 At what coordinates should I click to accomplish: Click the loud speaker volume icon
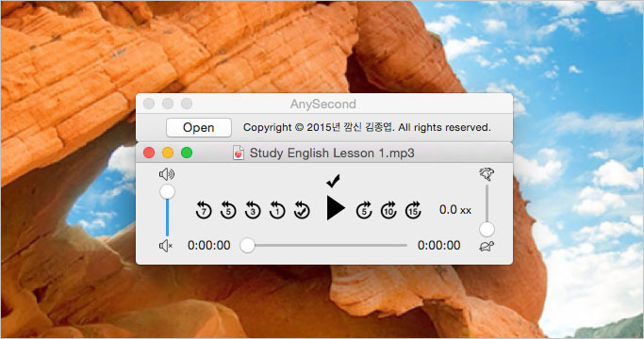click(x=166, y=174)
